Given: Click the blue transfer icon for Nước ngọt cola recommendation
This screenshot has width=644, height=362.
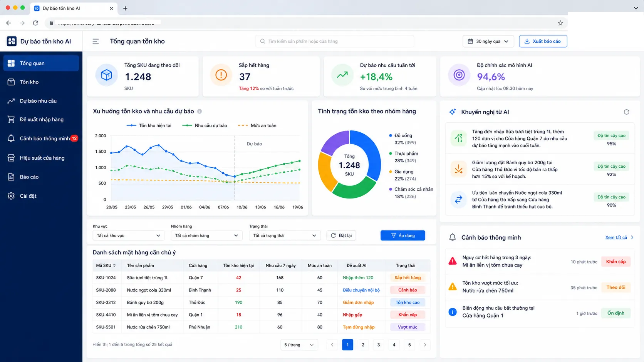Looking at the screenshot, I should [459, 200].
